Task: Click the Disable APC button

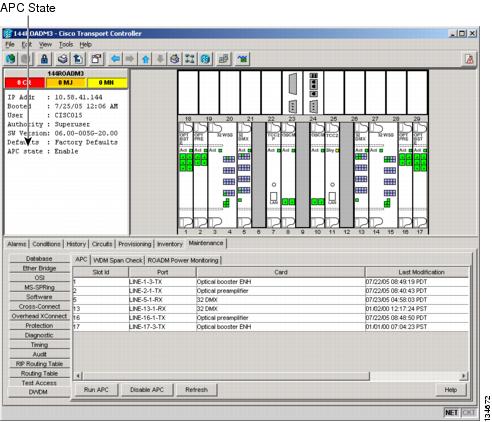Action: (147, 390)
